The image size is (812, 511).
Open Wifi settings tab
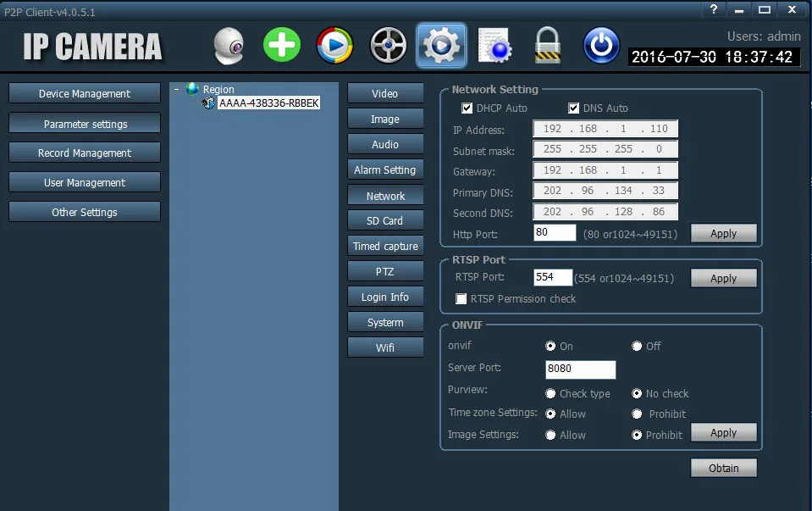[384, 347]
